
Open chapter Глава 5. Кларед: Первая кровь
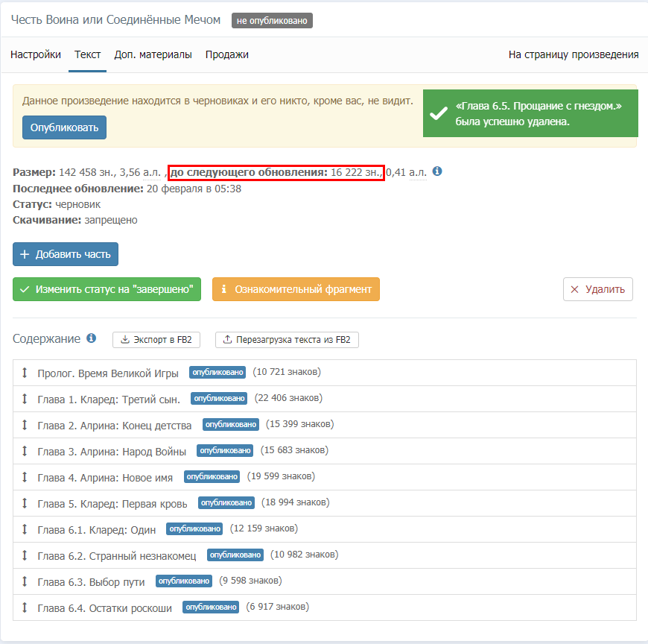(112, 503)
